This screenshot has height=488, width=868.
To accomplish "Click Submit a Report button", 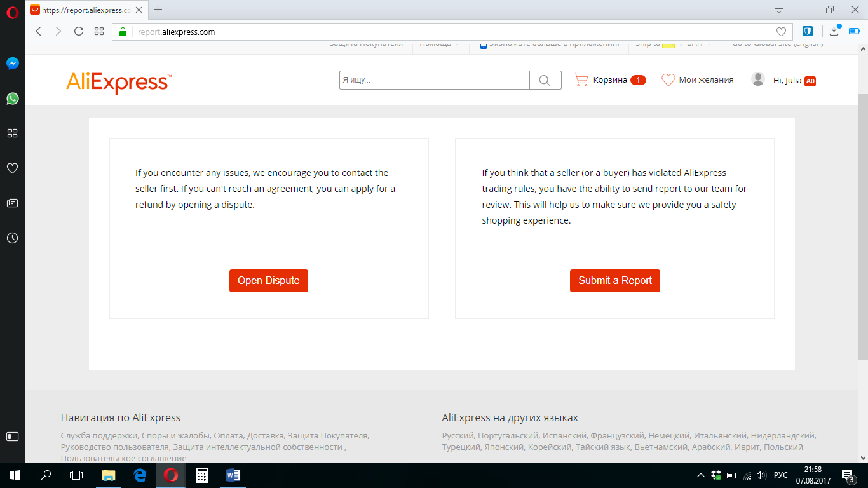I will click(615, 281).
